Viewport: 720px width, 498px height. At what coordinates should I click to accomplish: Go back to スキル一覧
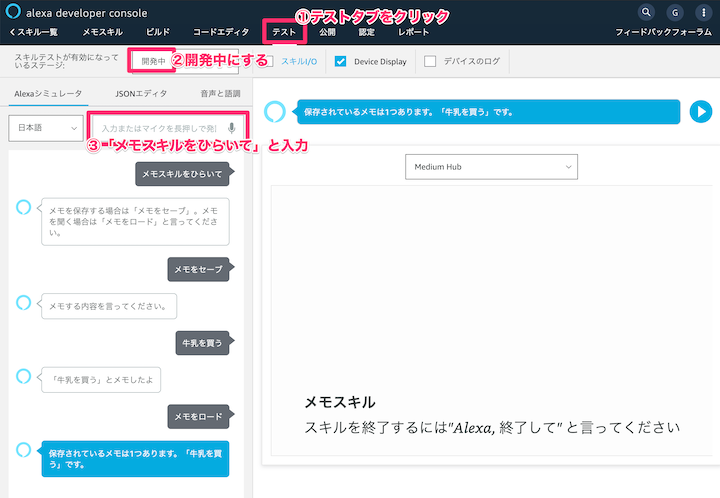pyautogui.click(x=34, y=32)
